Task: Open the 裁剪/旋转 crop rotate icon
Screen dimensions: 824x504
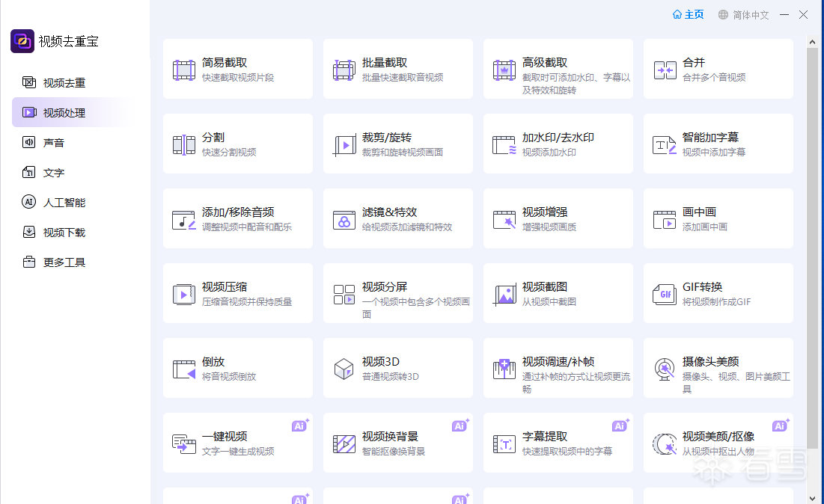Action: coord(344,145)
